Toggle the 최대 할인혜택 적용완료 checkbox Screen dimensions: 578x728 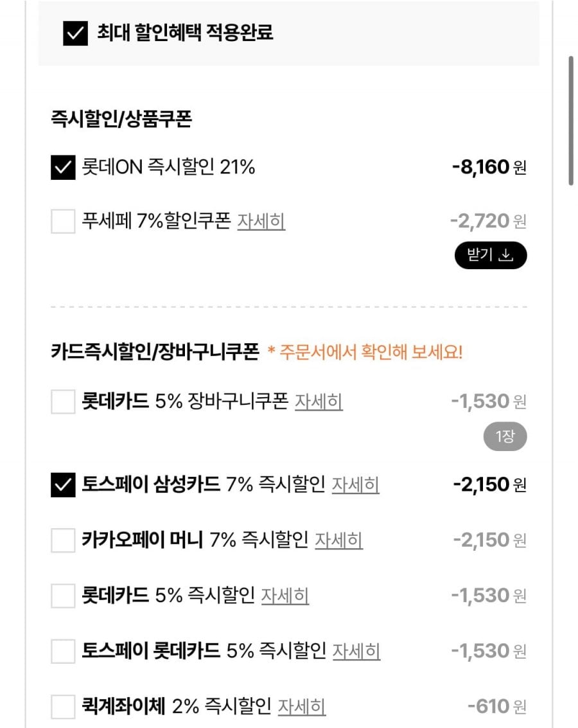[x=75, y=33]
